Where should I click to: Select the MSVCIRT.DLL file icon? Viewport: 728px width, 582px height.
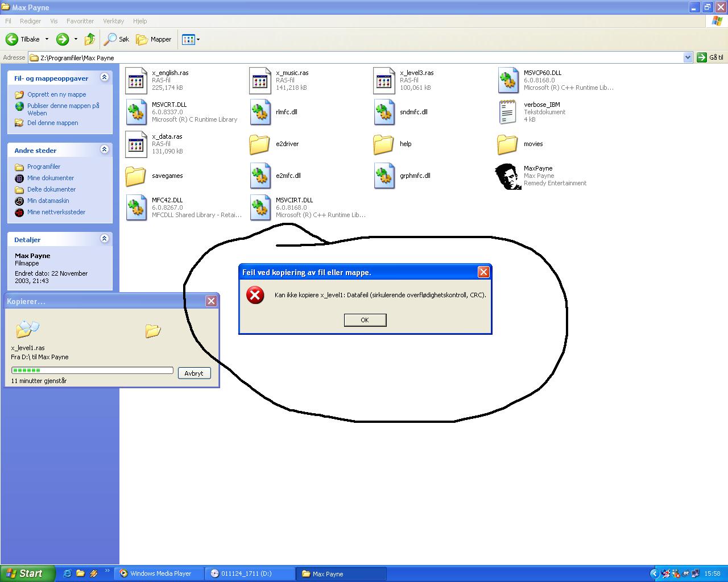(260, 208)
